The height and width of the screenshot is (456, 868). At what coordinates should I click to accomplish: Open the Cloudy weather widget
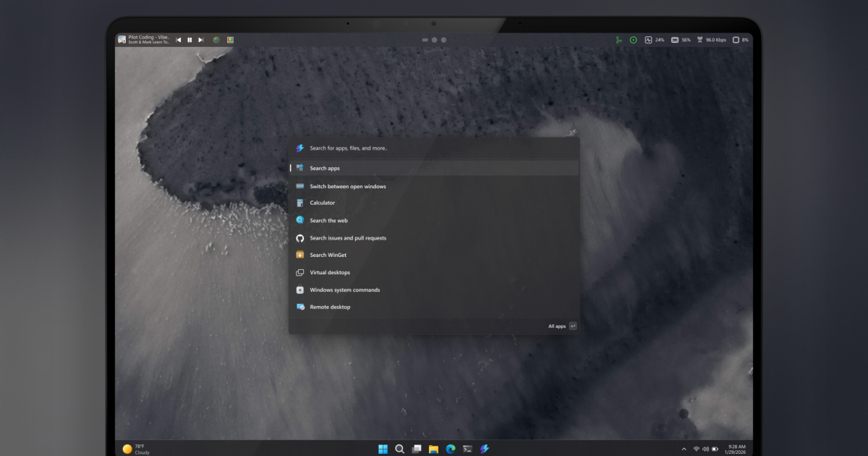coord(136,449)
